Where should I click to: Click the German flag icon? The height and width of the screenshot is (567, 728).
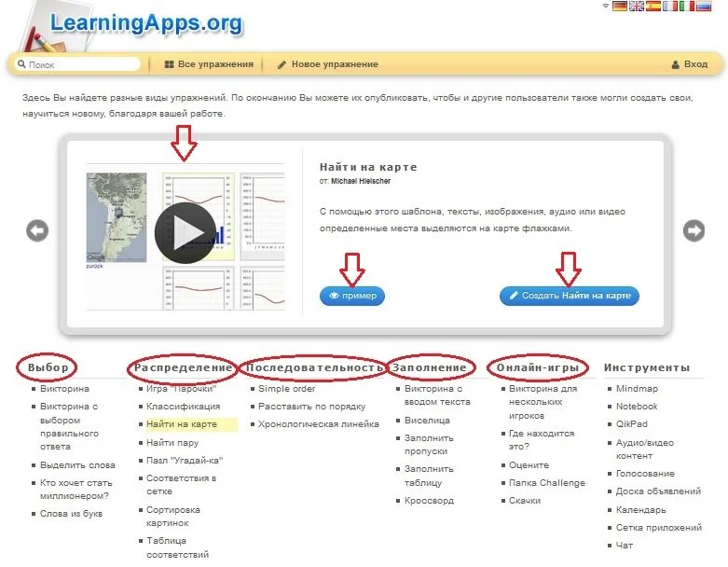pyautogui.click(x=619, y=6)
